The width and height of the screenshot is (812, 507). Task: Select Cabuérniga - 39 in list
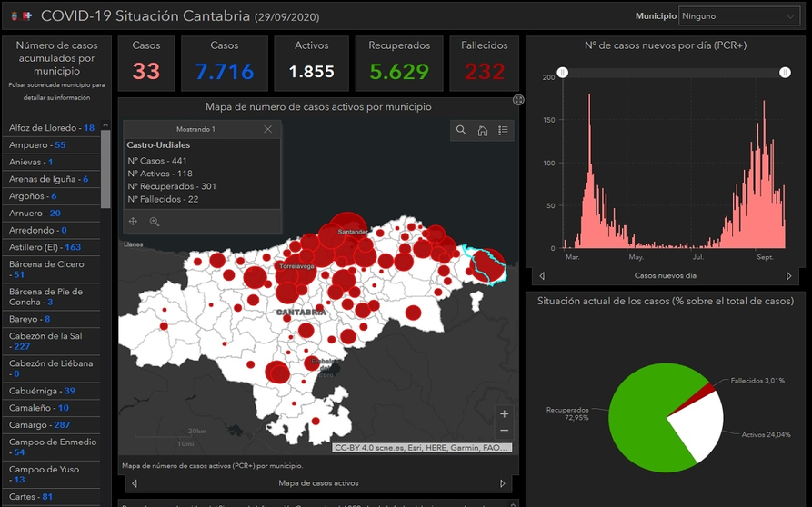(x=51, y=391)
